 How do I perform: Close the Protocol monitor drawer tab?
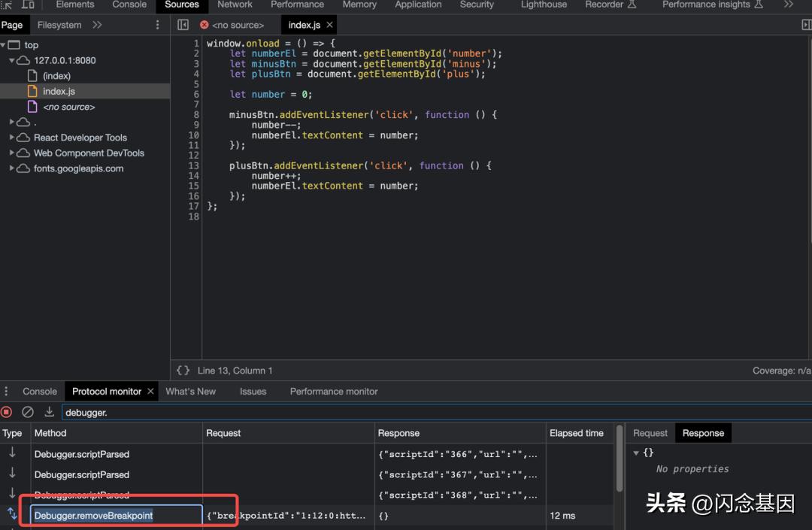(x=150, y=391)
